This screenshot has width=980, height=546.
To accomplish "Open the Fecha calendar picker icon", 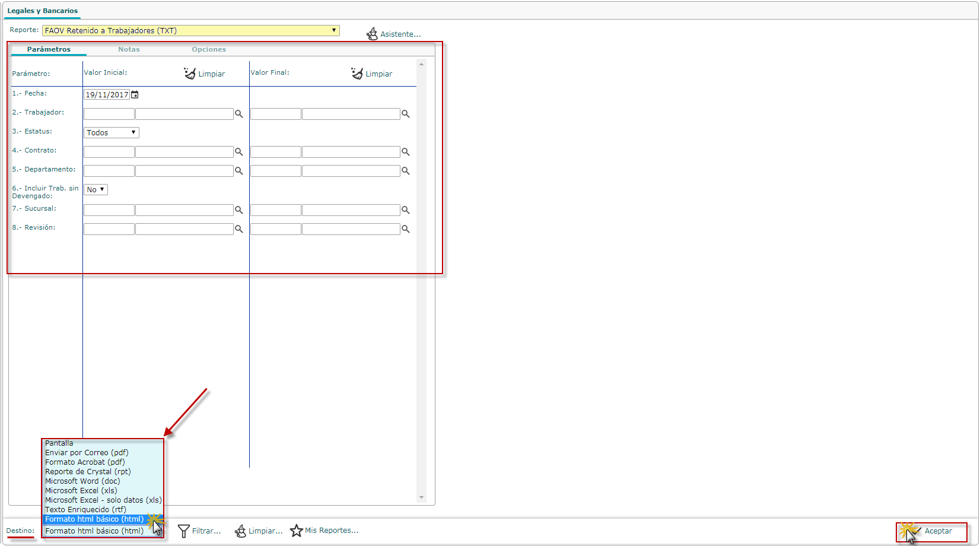I will (x=135, y=94).
